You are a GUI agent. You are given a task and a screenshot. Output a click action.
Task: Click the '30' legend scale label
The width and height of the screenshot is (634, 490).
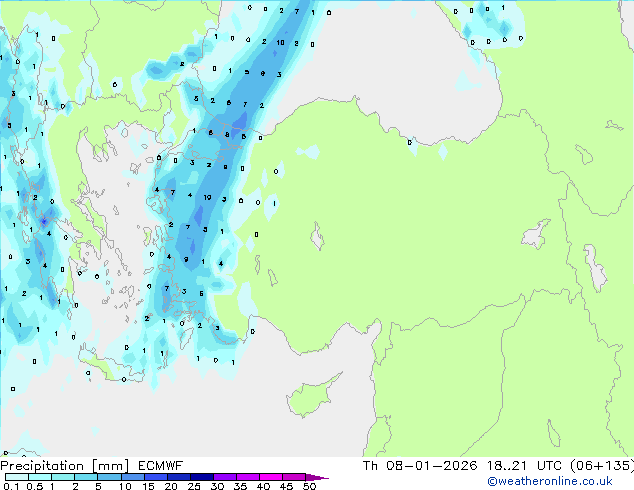[x=217, y=486]
